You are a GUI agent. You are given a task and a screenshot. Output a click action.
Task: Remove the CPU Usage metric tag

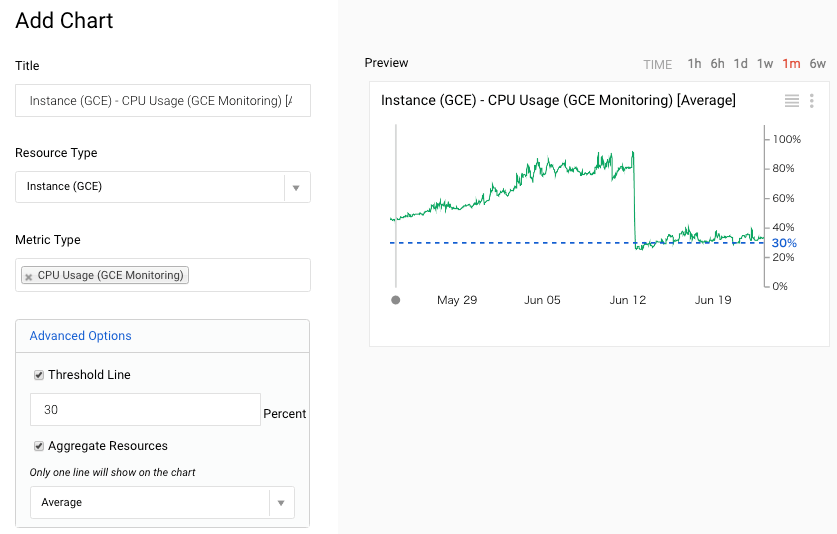[x=29, y=276]
